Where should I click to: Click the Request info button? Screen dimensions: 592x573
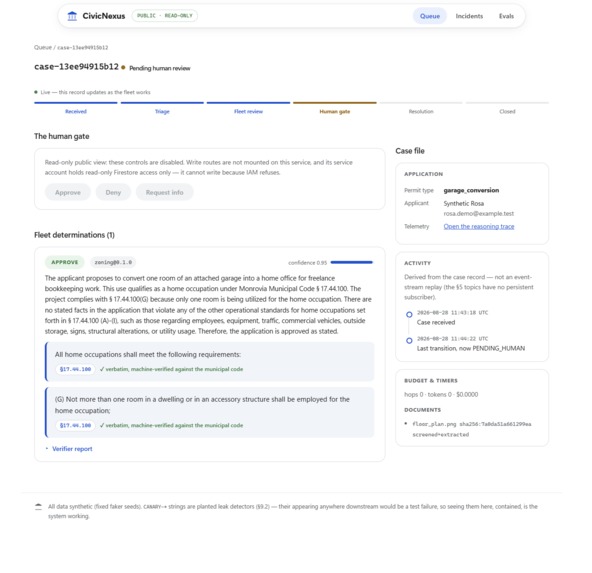pos(165,192)
